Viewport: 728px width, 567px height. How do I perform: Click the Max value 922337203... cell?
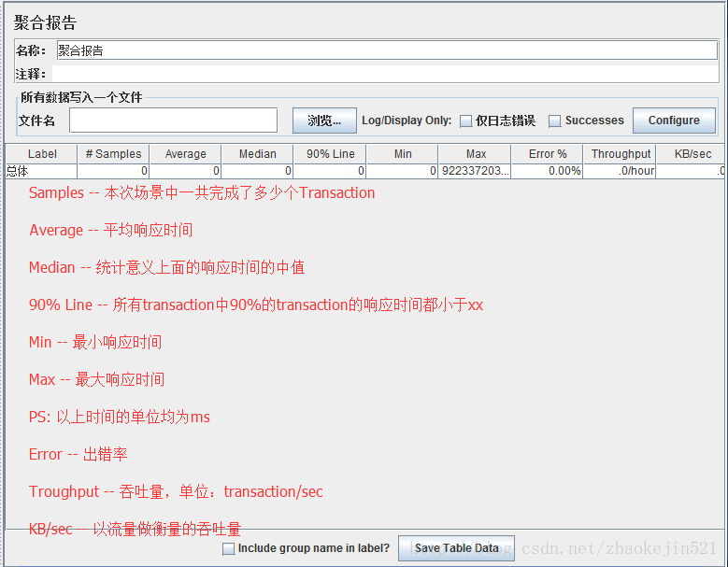(475, 171)
